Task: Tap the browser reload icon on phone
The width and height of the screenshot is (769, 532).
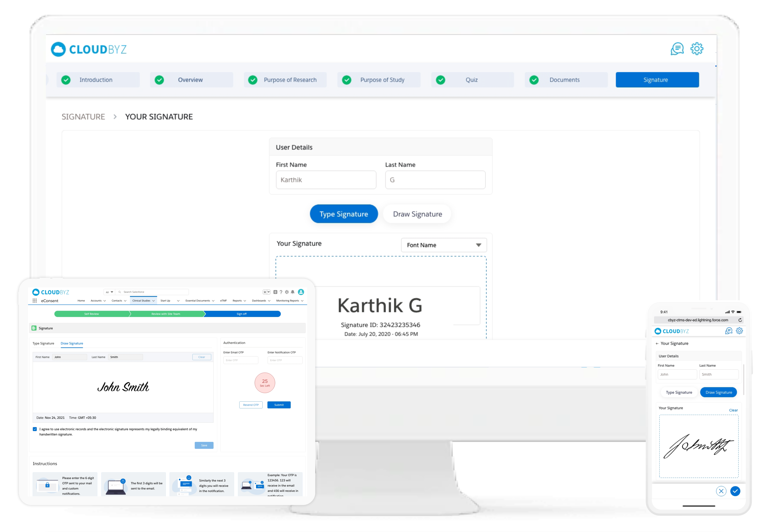Action: pyautogui.click(x=740, y=320)
